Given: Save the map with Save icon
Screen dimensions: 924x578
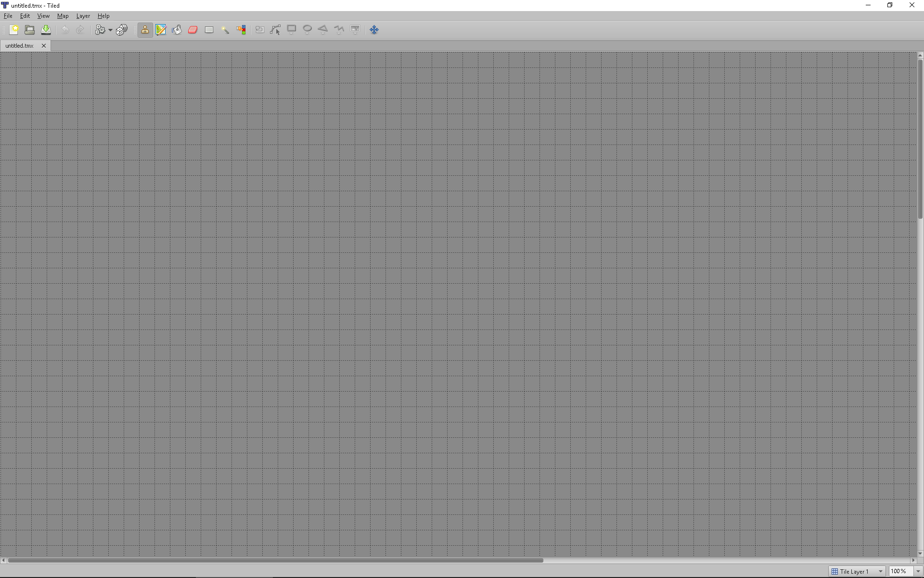Looking at the screenshot, I should tap(46, 30).
